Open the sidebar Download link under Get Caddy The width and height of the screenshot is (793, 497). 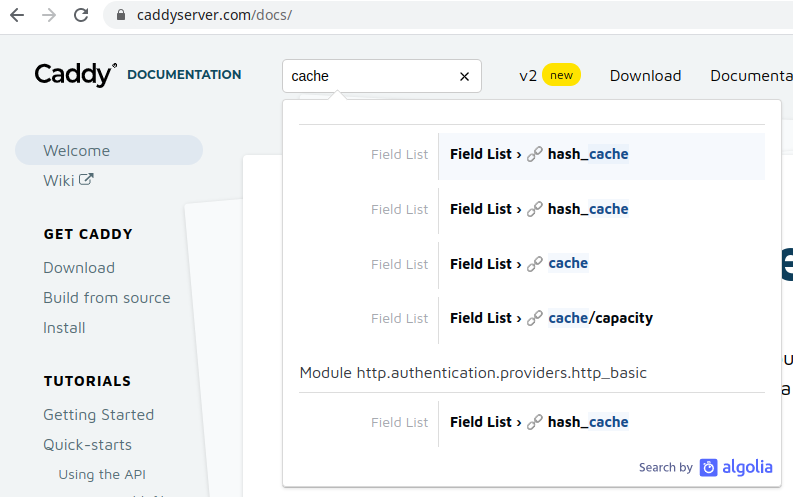[x=79, y=267]
